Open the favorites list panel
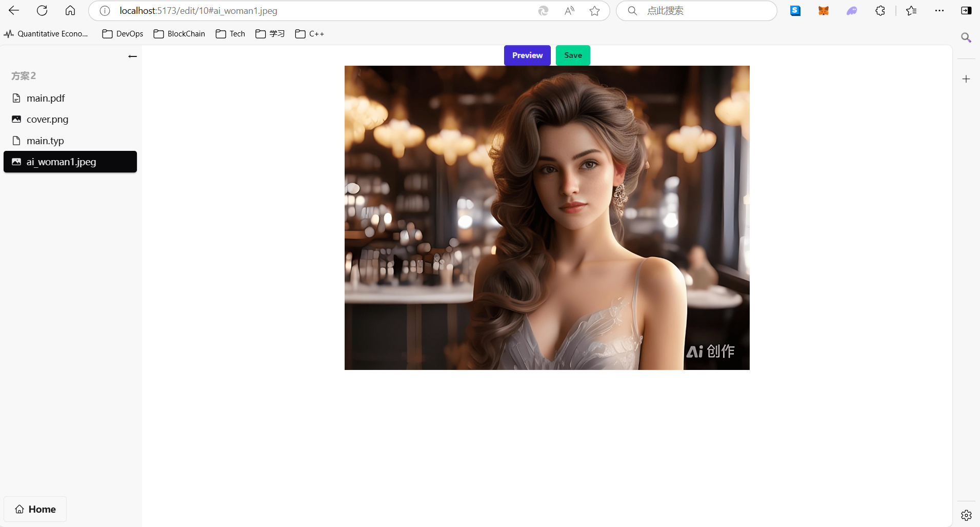980x527 pixels. [912, 10]
